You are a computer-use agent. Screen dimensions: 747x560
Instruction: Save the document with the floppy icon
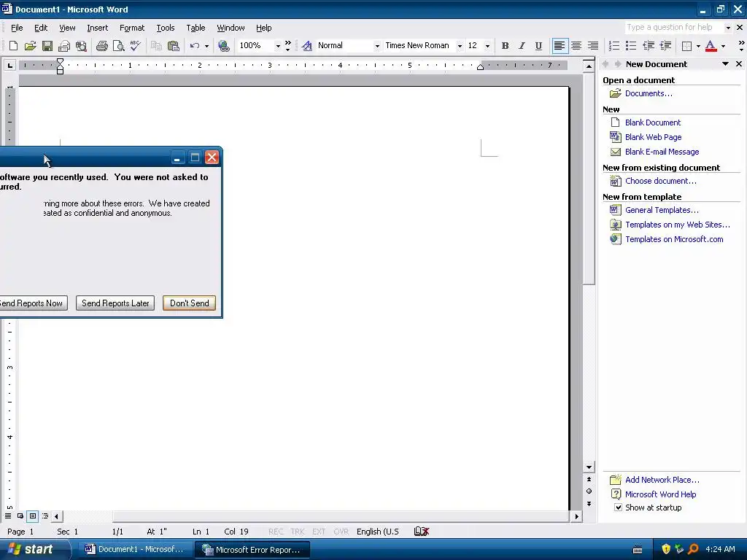[47, 46]
